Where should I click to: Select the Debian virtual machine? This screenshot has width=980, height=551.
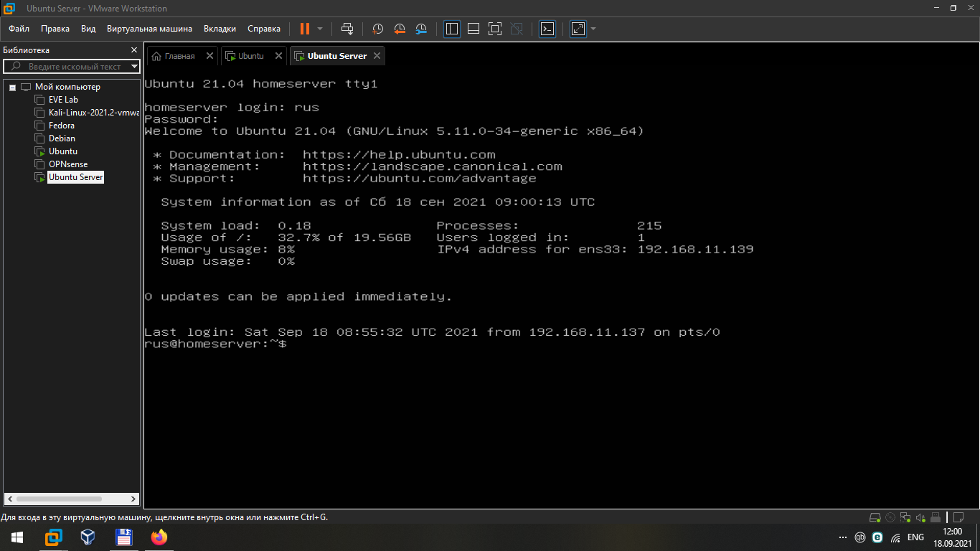pyautogui.click(x=62, y=138)
